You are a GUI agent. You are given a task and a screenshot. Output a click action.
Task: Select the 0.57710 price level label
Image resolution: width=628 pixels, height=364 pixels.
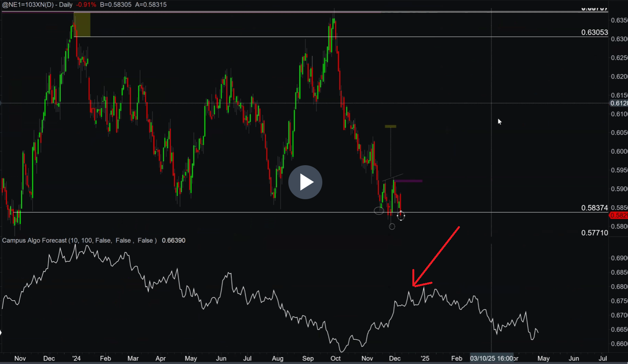(594, 233)
